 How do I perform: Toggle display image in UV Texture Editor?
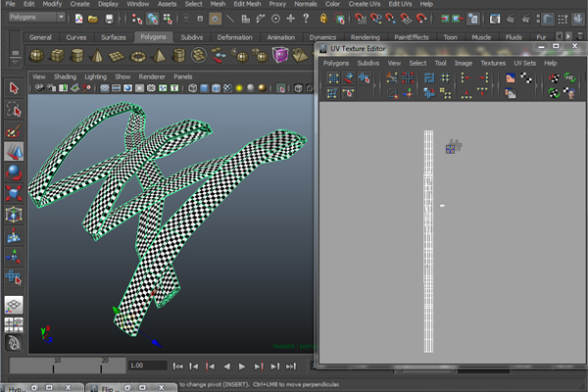(x=510, y=77)
